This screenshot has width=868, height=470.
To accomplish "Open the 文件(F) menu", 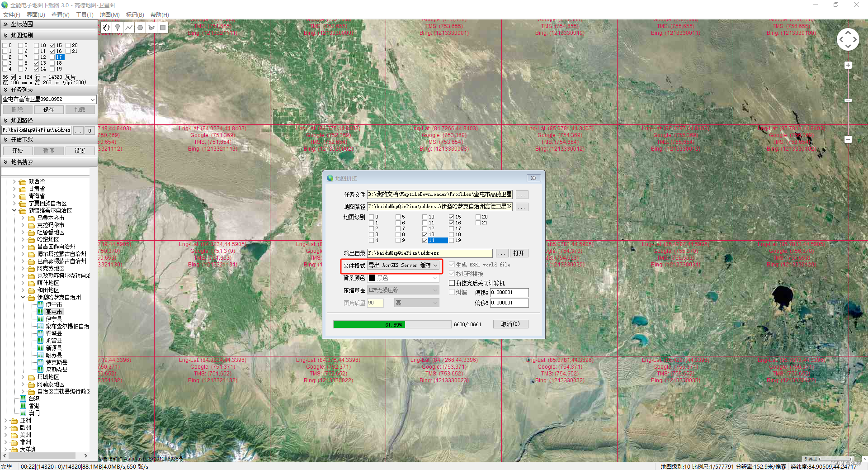I will (12, 15).
